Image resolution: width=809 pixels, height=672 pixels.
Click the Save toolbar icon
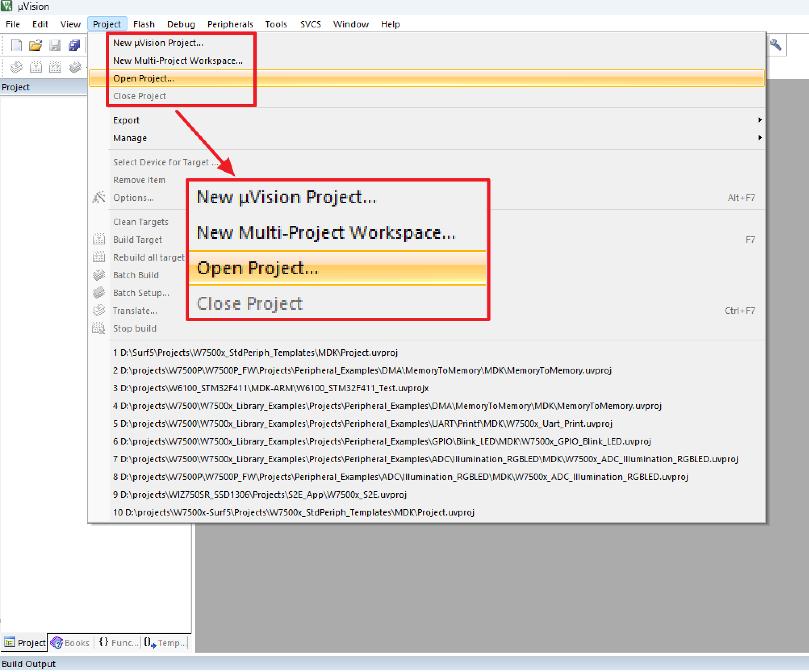pos(55,45)
